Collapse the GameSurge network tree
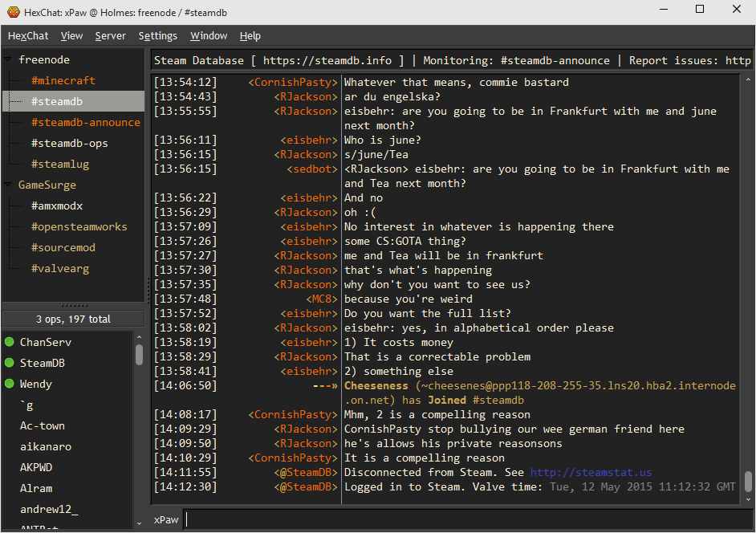Viewport: 756px width, 533px height. [8, 185]
